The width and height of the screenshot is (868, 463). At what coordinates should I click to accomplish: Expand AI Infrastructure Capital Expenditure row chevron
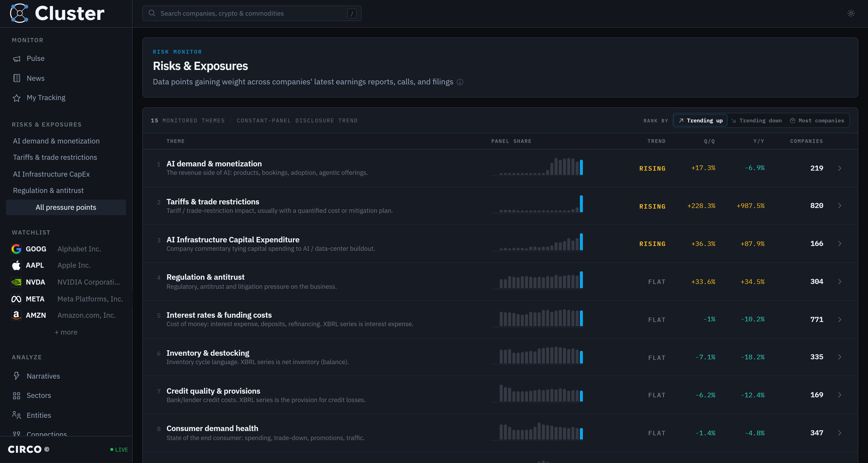(x=840, y=244)
